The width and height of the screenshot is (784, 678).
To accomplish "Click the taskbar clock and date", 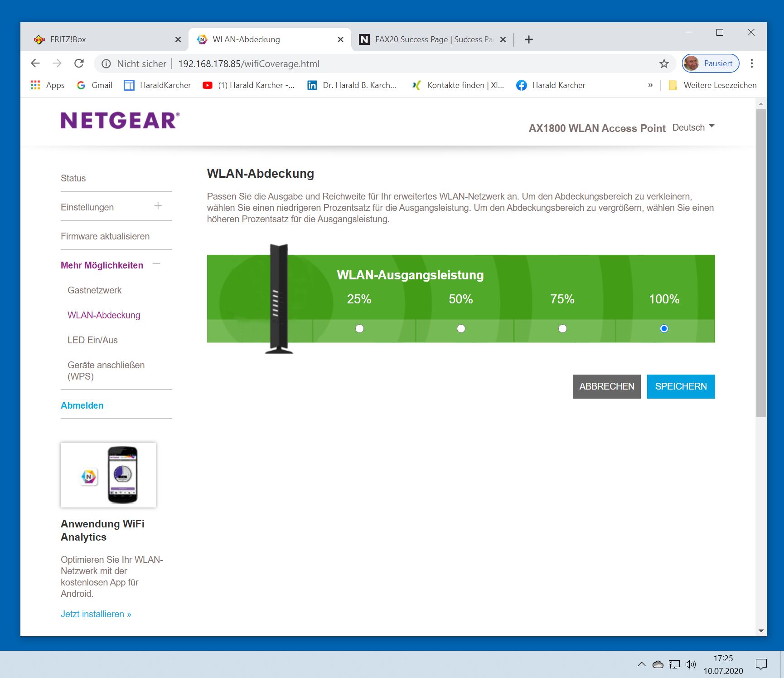I will pos(723,664).
